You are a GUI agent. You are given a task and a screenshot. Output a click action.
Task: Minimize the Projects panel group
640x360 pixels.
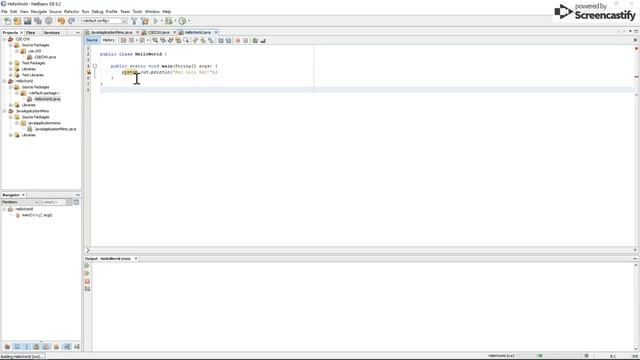pyautogui.click(x=78, y=33)
